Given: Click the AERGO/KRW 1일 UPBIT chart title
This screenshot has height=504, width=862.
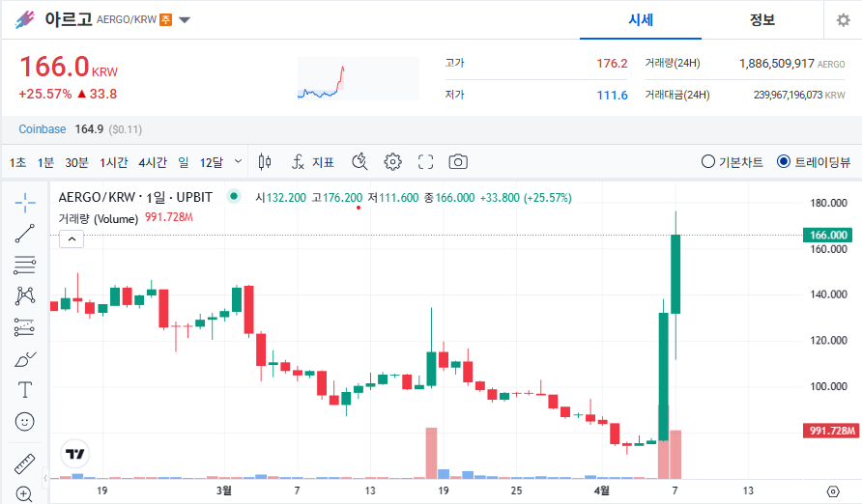Looking at the screenshot, I should coord(135,197).
